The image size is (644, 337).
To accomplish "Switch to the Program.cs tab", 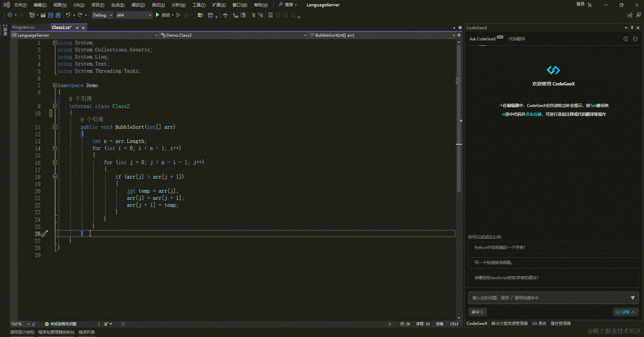I will coord(23,27).
